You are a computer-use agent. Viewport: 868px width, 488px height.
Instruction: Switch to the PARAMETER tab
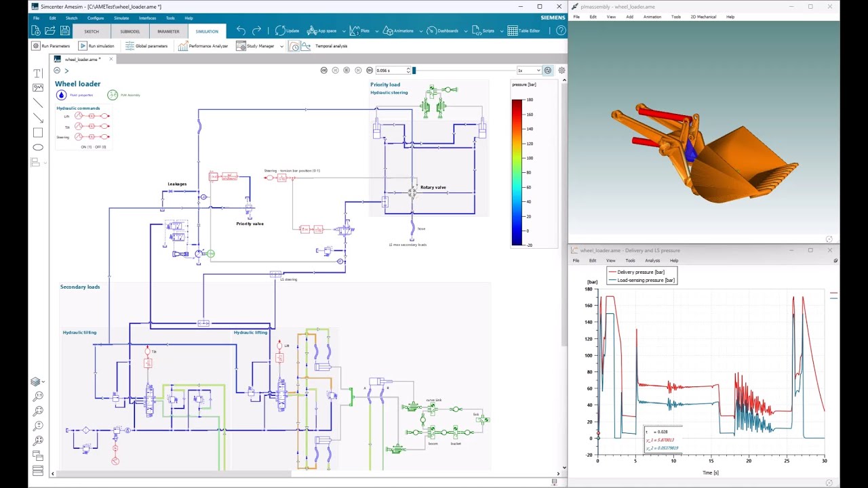pyautogui.click(x=168, y=31)
